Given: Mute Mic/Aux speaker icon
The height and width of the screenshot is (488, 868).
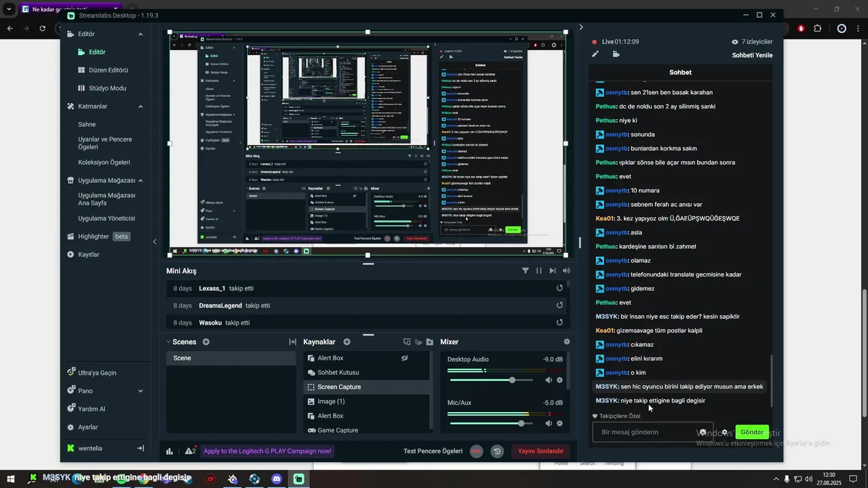Looking at the screenshot, I should tap(549, 424).
